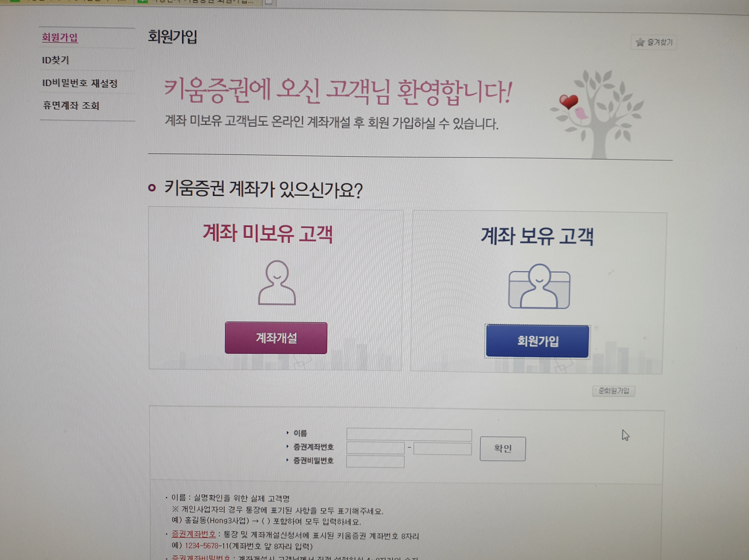This screenshot has width=749, height=560.
Task: Focus the 증권비밀번호 input field
Action: tap(375, 462)
